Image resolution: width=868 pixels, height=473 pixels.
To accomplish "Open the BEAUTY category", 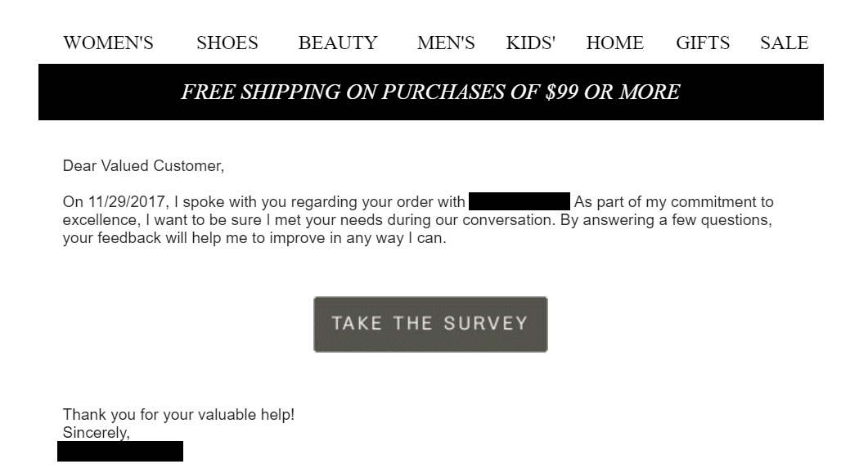I will (338, 43).
